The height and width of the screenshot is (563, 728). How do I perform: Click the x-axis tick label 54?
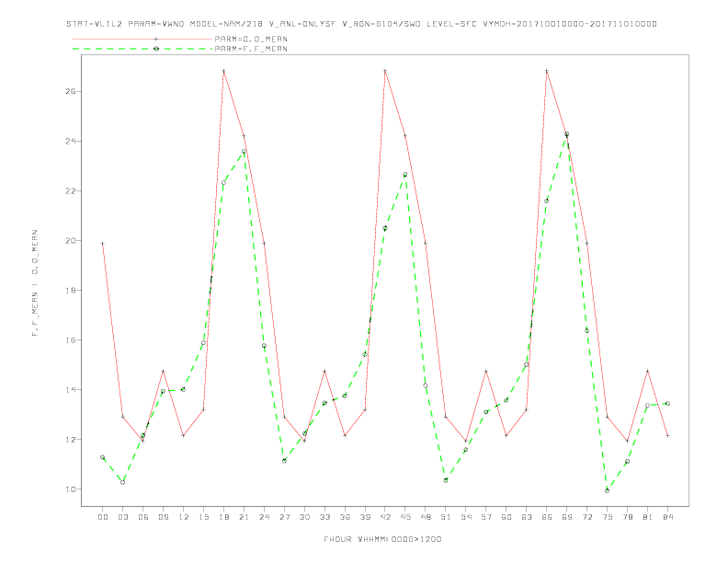point(466,517)
